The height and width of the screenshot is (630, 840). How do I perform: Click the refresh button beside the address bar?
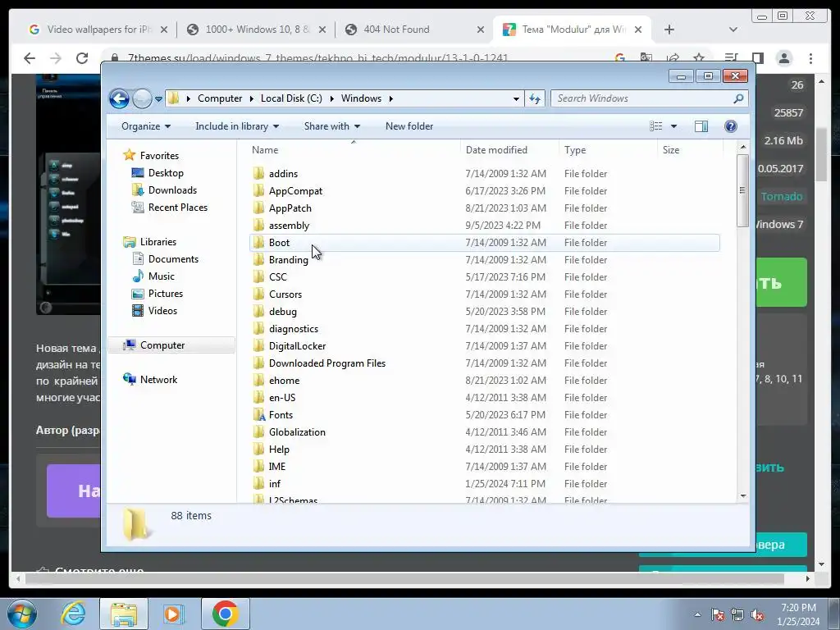pyautogui.click(x=535, y=98)
